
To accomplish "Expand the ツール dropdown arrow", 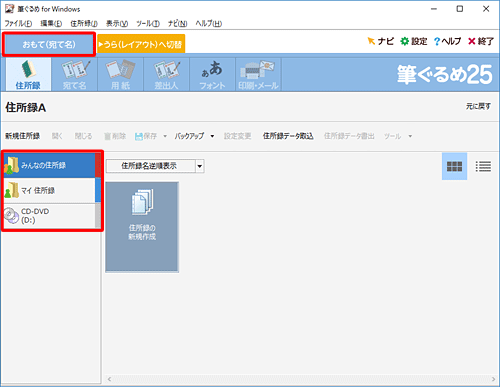I will [x=410, y=136].
